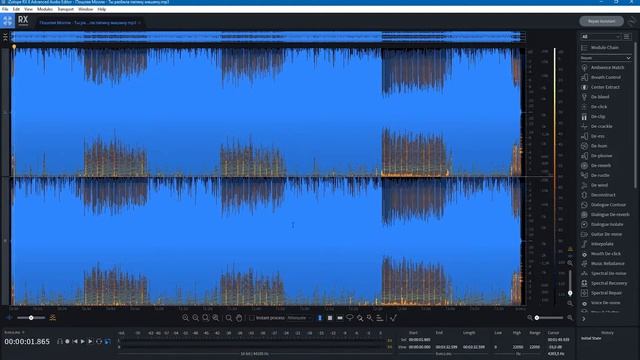Enable the Instant process checkbox
The width and height of the screenshot is (640, 360).
[252, 318]
